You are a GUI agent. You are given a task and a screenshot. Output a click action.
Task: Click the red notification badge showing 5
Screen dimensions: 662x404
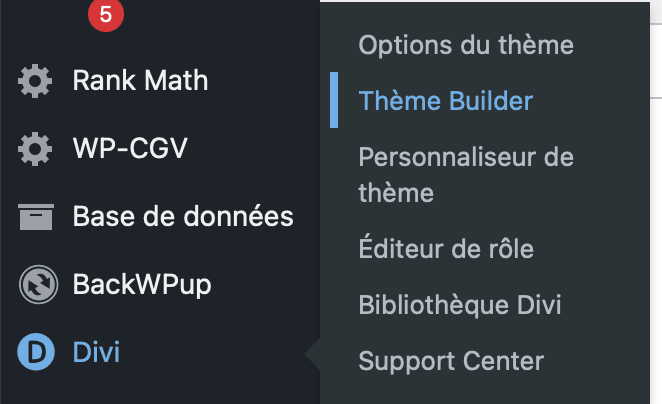(106, 14)
